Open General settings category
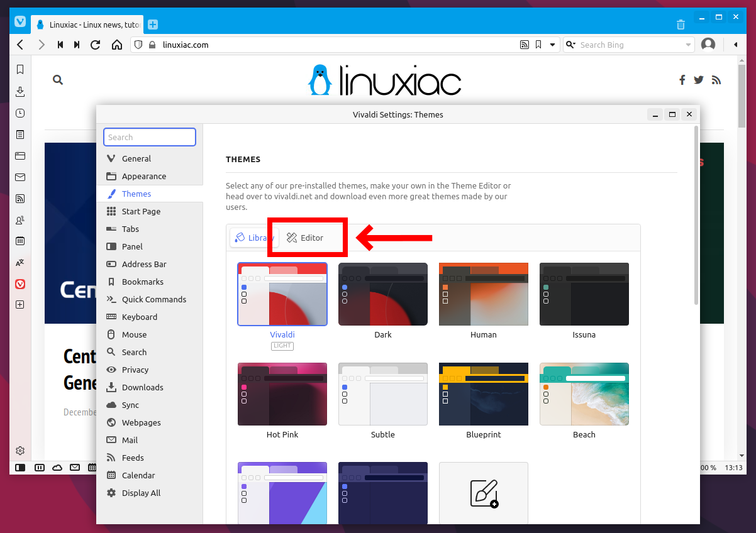The width and height of the screenshot is (756, 533). [x=150, y=158]
